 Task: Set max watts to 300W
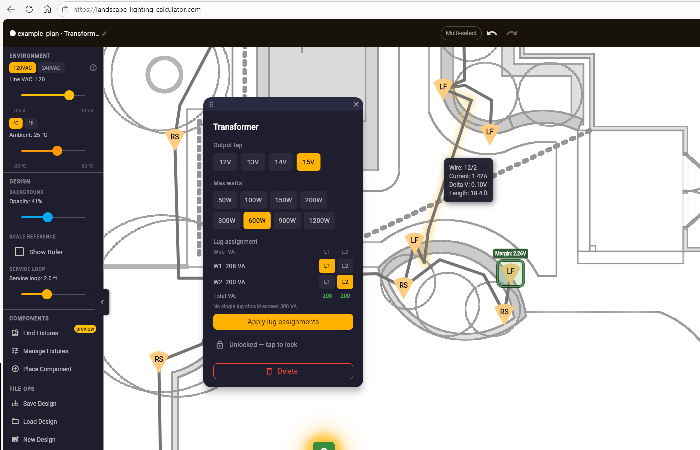point(227,221)
